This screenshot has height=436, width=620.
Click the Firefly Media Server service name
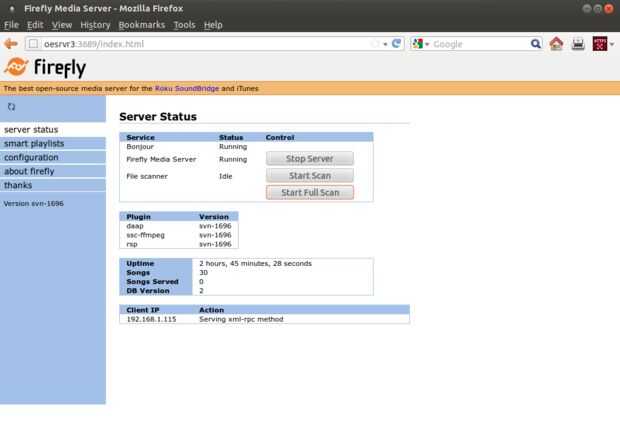click(161, 159)
